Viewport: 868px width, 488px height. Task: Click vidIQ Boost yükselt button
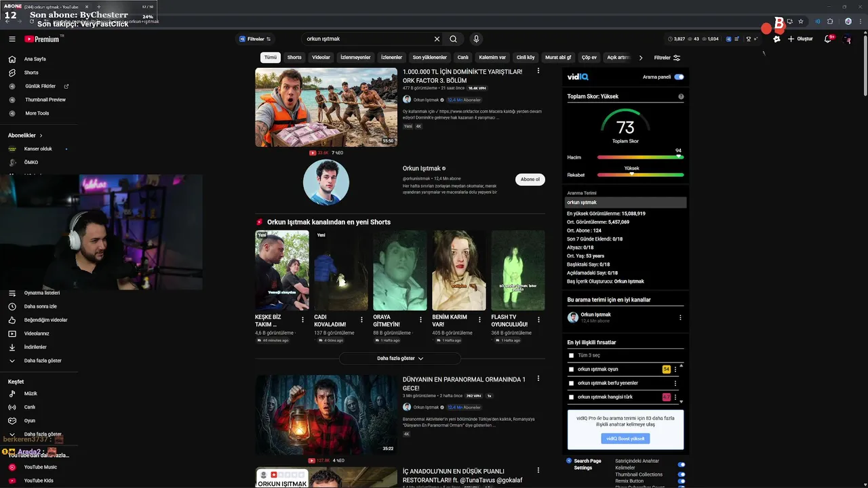[x=625, y=439]
